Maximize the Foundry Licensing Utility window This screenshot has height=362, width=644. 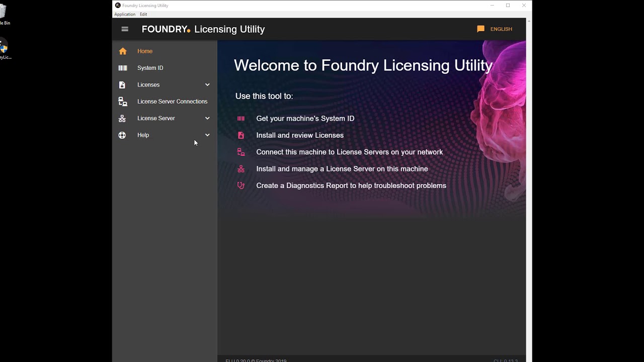(508, 6)
